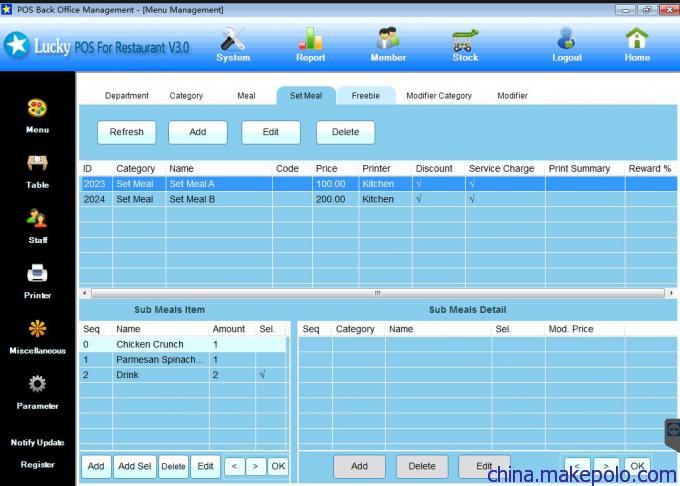Viewport: 680px width, 486px height.
Task: Select Printer in the sidebar
Action: coord(37,282)
